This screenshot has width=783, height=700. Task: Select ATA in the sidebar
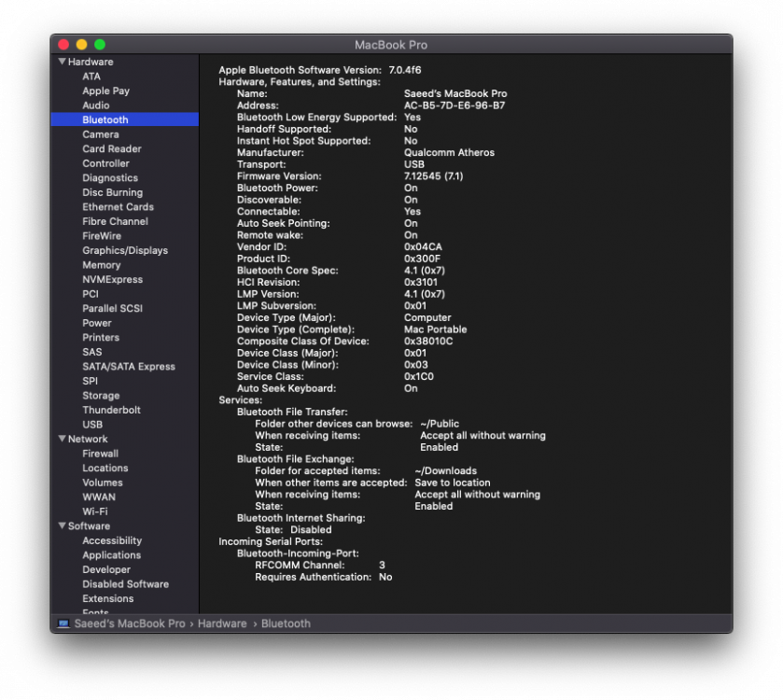tap(91, 77)
